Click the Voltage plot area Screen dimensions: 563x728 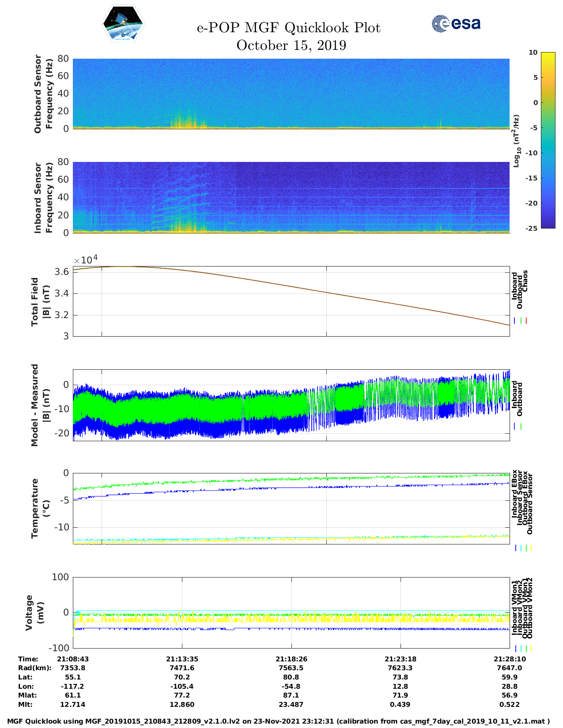291,612
